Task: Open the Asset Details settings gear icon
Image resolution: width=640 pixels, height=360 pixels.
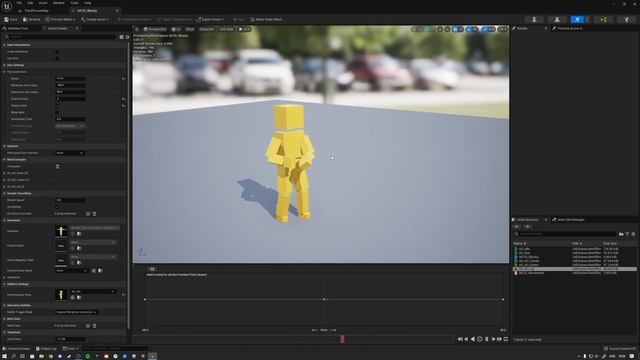Action: tap(127, 37)
